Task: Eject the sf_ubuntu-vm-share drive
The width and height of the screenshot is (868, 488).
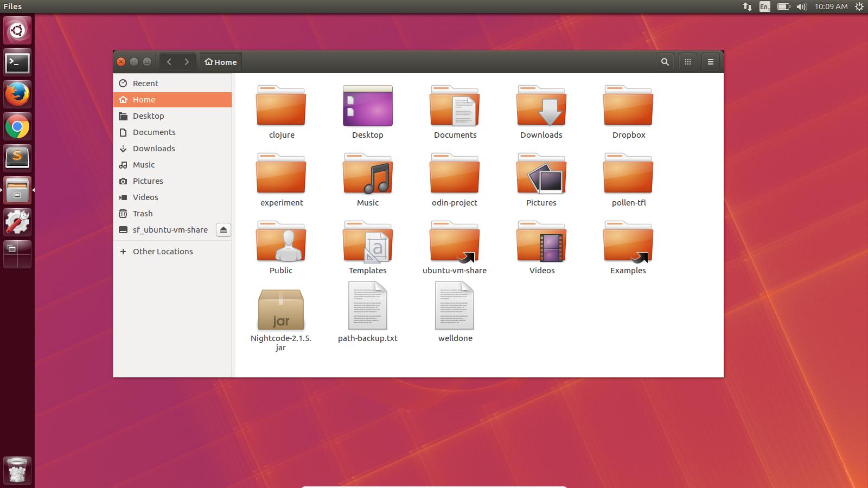Action: [x=224, y=230]
